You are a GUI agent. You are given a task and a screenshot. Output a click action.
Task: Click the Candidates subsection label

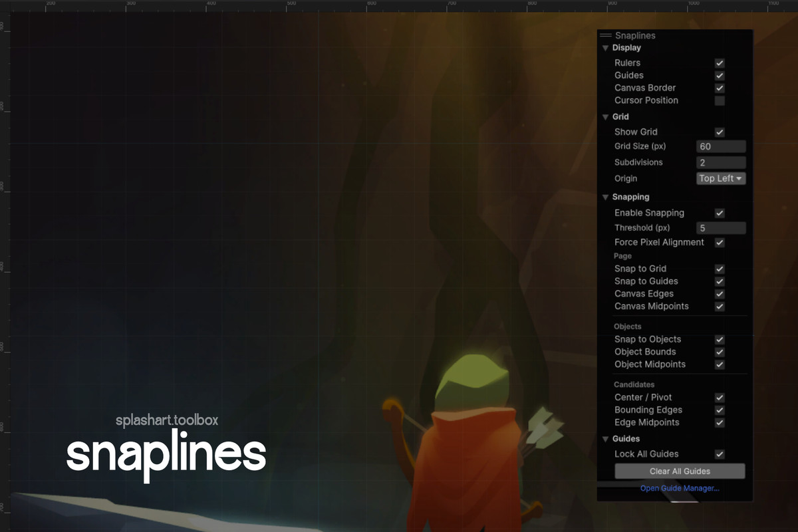click(x=634, y=384)
